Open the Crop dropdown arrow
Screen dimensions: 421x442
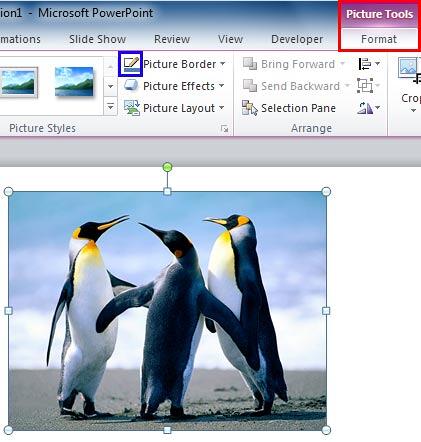click(x=413, y=110)
